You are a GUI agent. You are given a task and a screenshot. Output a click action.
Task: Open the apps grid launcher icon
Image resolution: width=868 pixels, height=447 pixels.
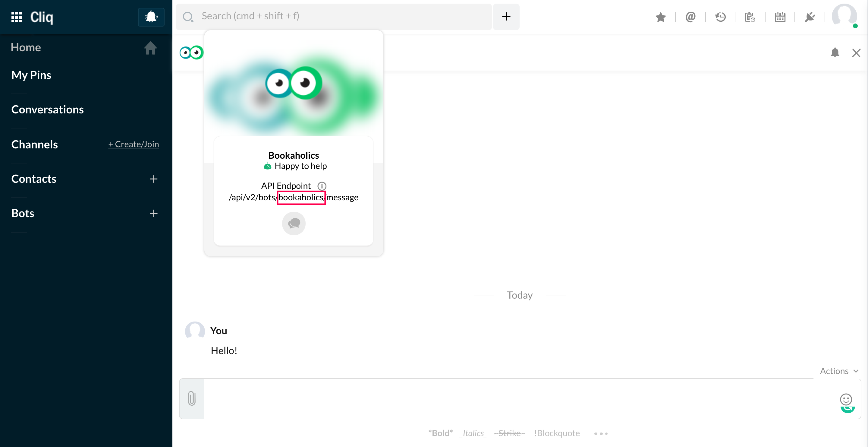(17, 17)
